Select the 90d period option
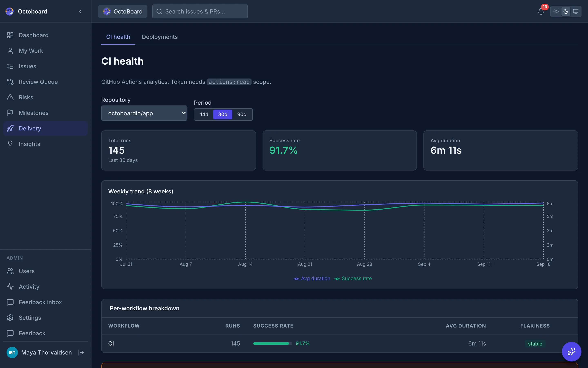The height and width of the screenshot is (368, 588). point(242,114)
